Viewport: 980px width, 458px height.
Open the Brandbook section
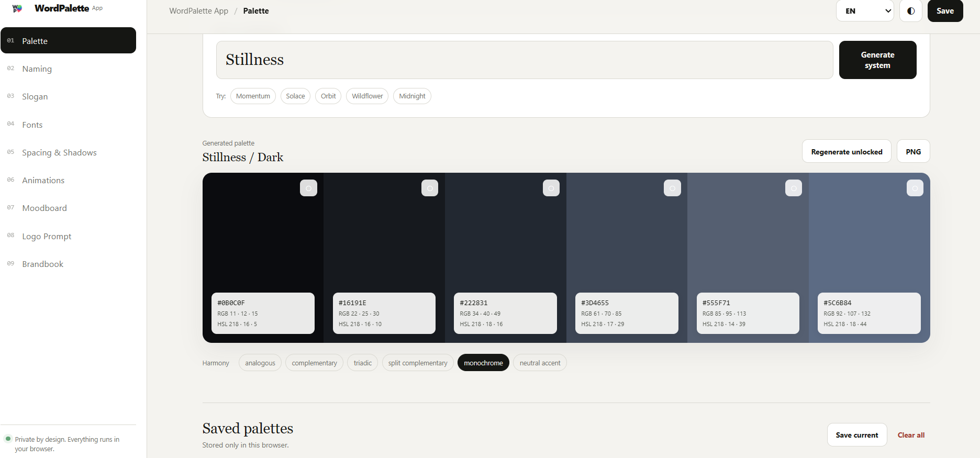point(68,264)
